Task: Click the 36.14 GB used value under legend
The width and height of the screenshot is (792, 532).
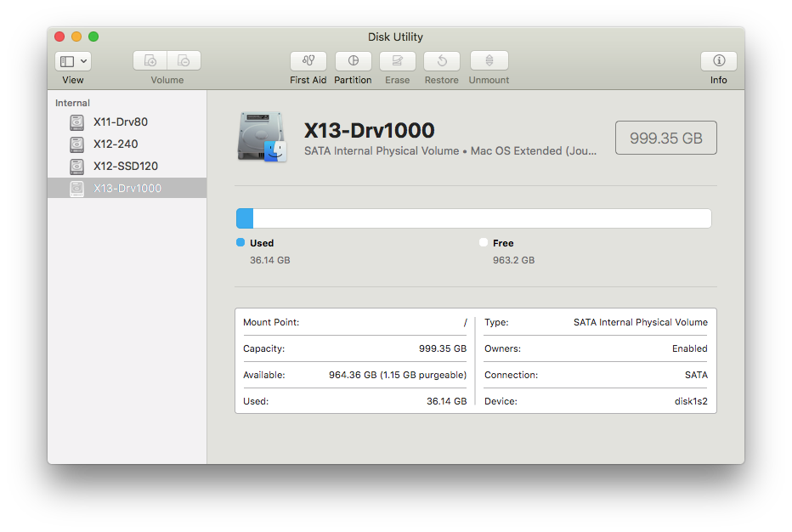Action: (x=269, y=260)
